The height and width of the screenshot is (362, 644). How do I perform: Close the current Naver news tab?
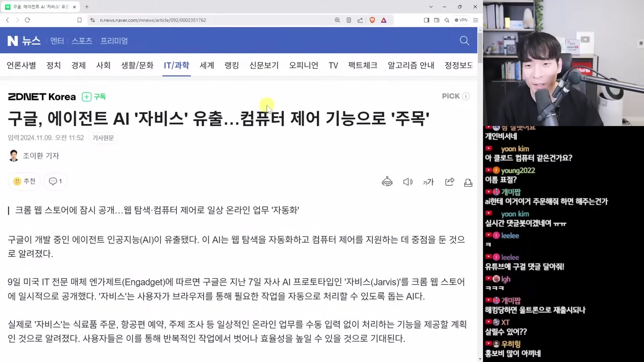point(74,7)
